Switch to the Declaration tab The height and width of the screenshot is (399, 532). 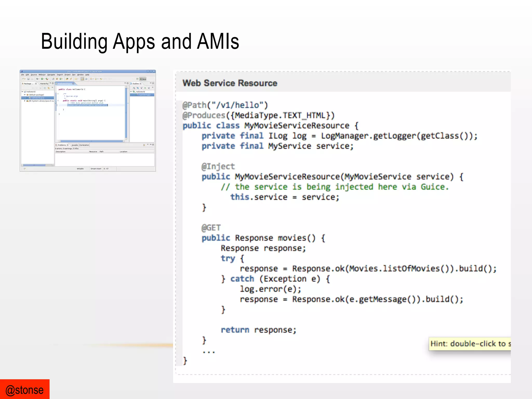84,145
